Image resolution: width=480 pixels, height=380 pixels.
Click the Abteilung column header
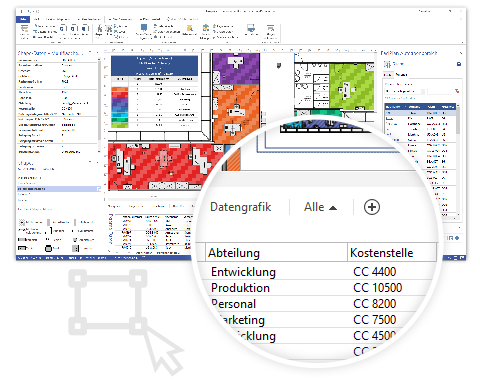click(276, 253)
